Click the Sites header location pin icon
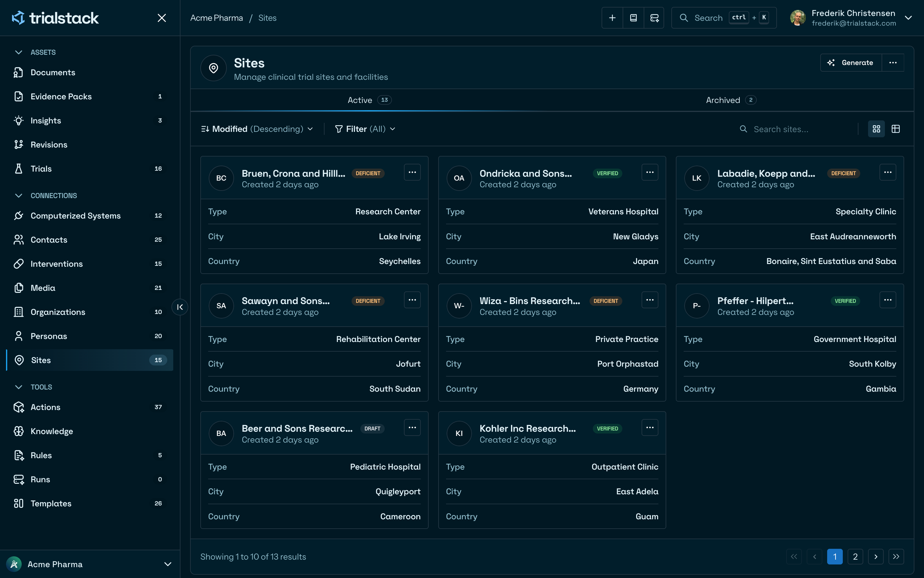This screenshot has width=924, height=578. coord(214,68)
